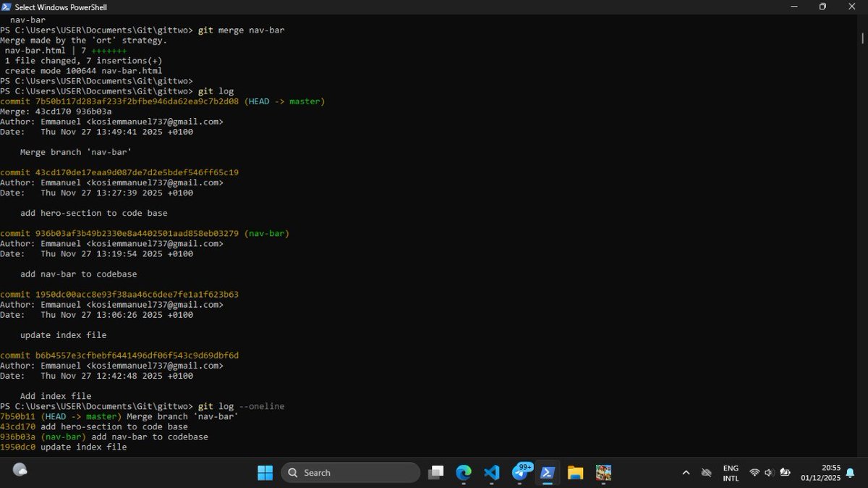Click the taskbar Search box

[350, 473]
